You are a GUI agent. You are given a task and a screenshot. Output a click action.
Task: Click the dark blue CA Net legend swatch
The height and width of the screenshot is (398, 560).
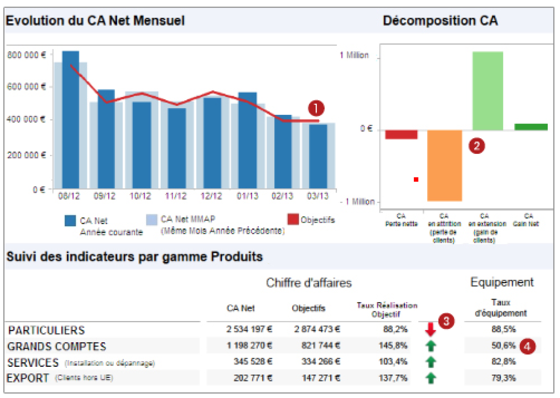tap(70, 220)
